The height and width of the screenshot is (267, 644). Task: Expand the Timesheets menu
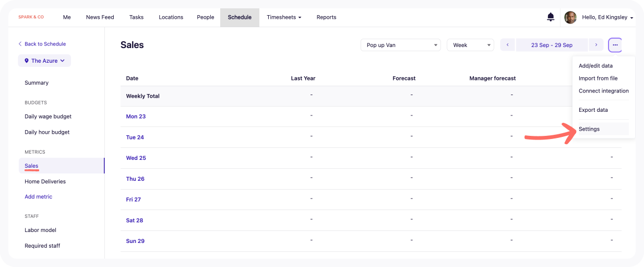coord(284,17)
